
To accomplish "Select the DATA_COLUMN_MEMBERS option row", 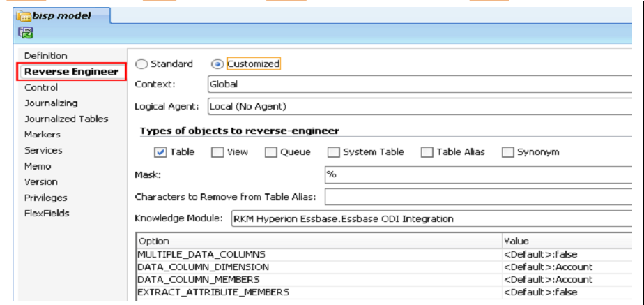I will click(x=319, y=280).
